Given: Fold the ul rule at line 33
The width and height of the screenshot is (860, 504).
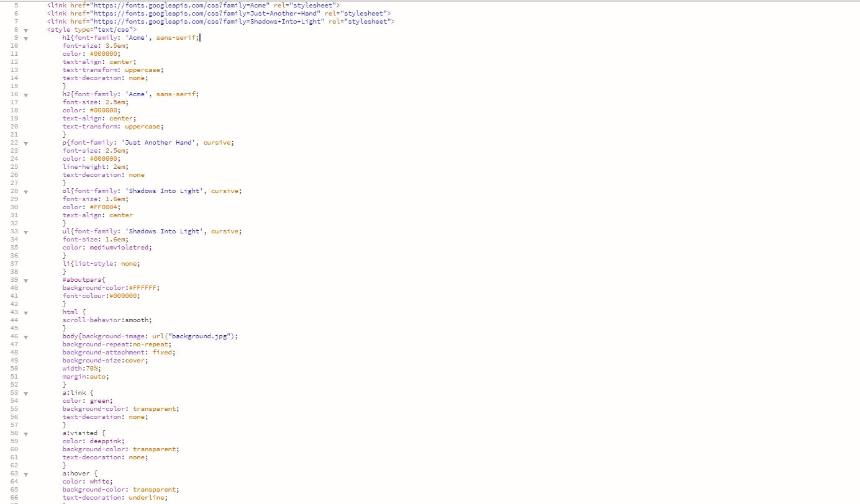Looking at the screenshot, I should pos(26,232).
